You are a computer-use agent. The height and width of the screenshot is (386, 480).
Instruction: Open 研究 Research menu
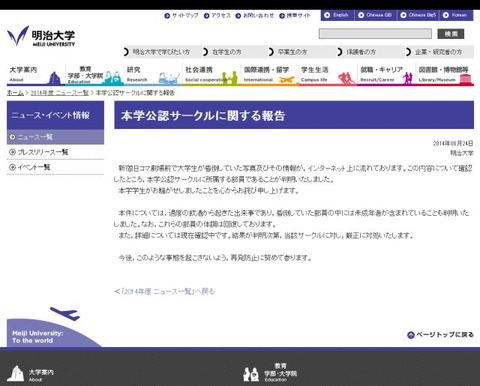(x=153, y=75)
